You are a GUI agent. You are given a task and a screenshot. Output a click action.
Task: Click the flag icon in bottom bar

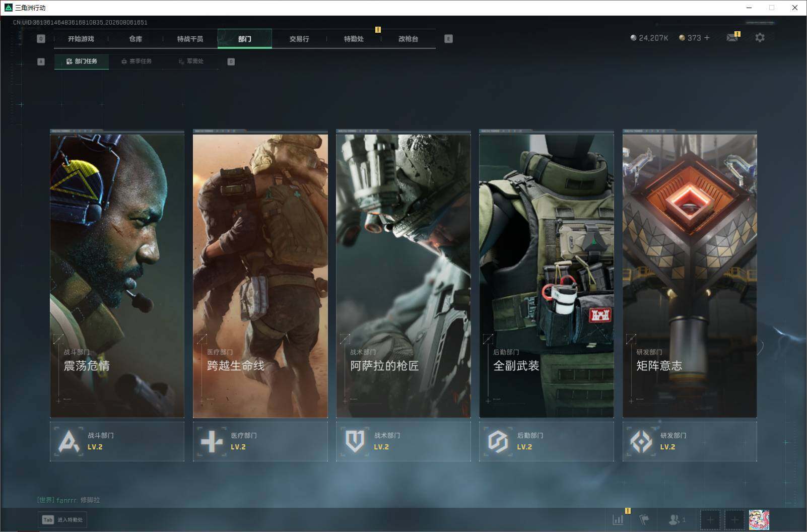(x=644, y=519)
